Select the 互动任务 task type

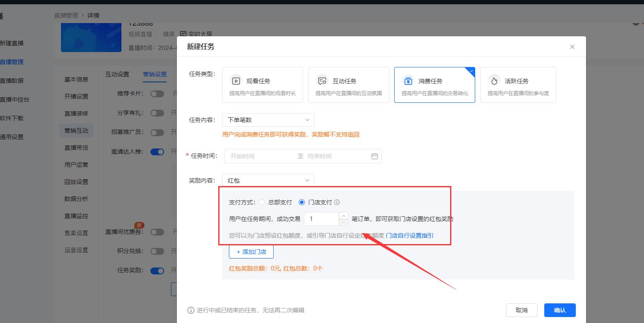click(348, 84)
